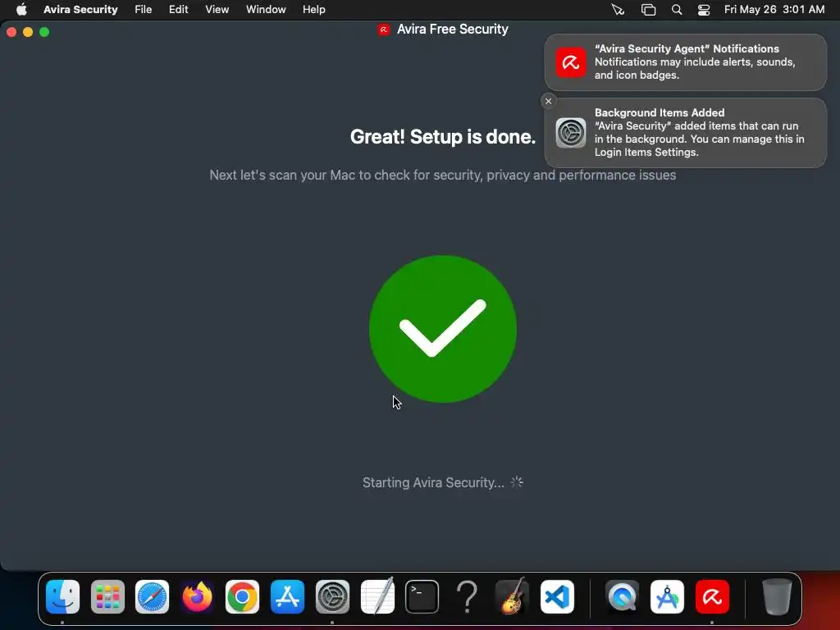The image size is (840, 630).
Task: Open Launchpad from the Dock
Action: (x=107, y=597)
